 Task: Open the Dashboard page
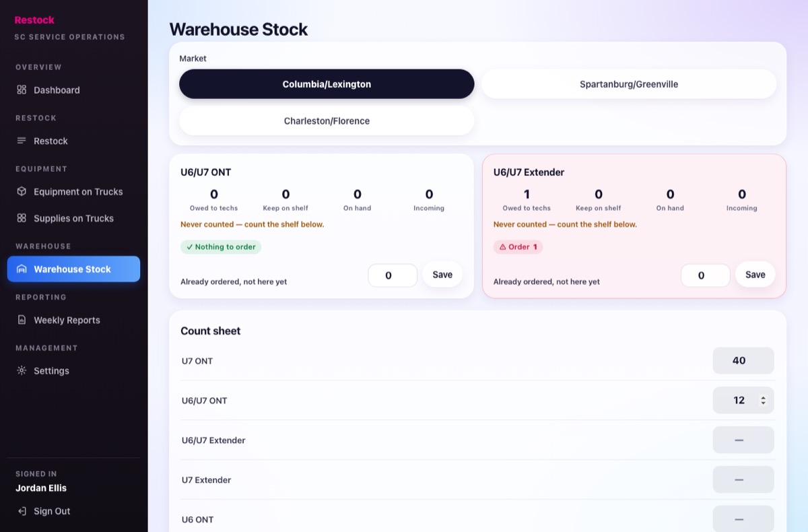click(x=73, y=90)
